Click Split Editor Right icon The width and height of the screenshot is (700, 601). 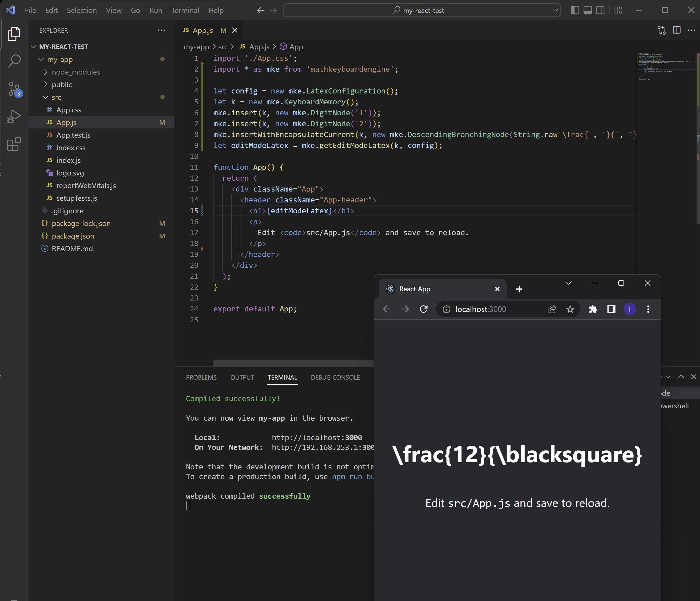[677, 30]
